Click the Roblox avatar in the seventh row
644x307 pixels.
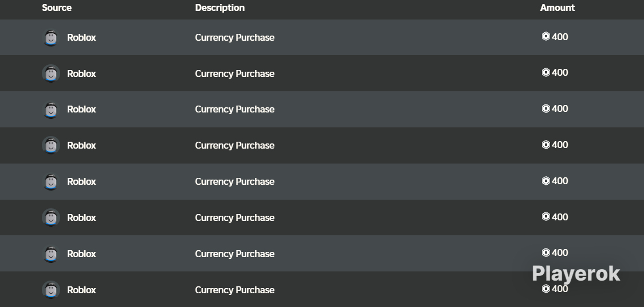[x=51, y=254]
